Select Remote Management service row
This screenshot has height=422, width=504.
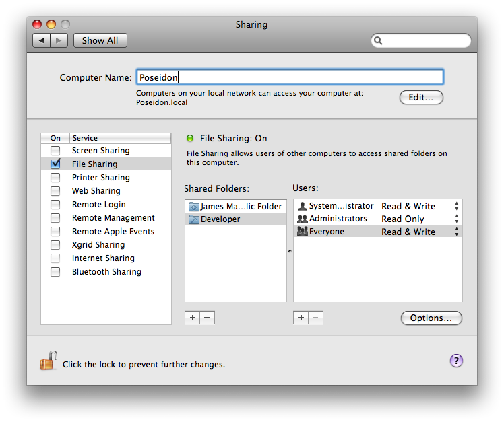[106, 218]
